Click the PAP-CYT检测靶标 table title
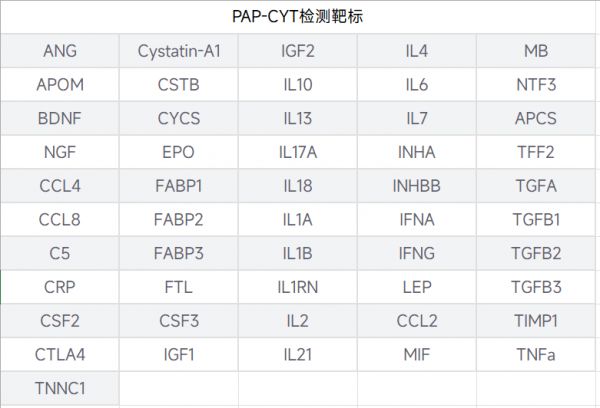The width and height of the screenshot is (600, 408). pos(298,18)
